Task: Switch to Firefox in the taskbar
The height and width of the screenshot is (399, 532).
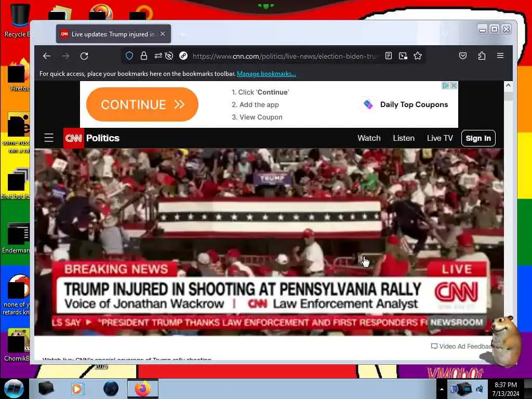Action: 143,389
